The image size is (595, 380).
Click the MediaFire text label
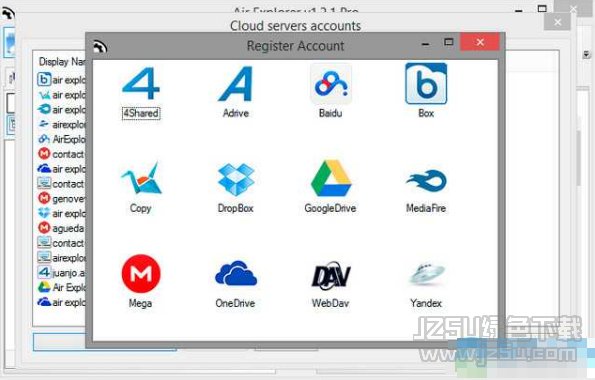coord(426,208)
